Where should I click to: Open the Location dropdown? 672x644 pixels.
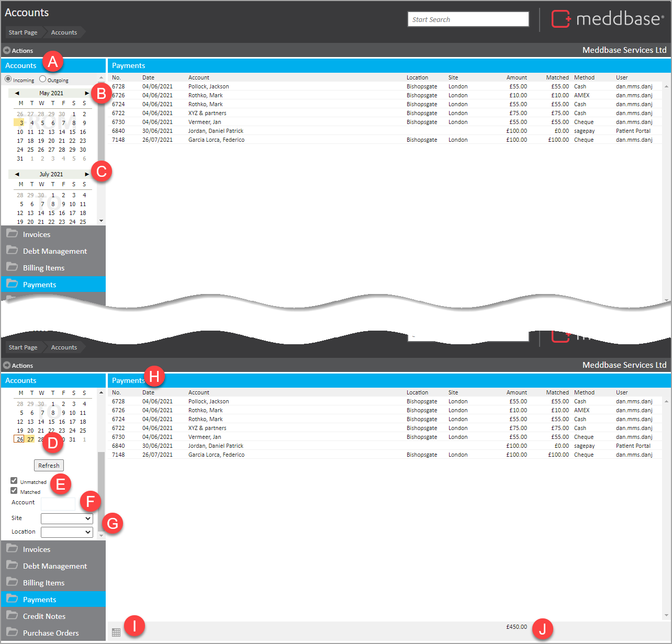[67, 532]
